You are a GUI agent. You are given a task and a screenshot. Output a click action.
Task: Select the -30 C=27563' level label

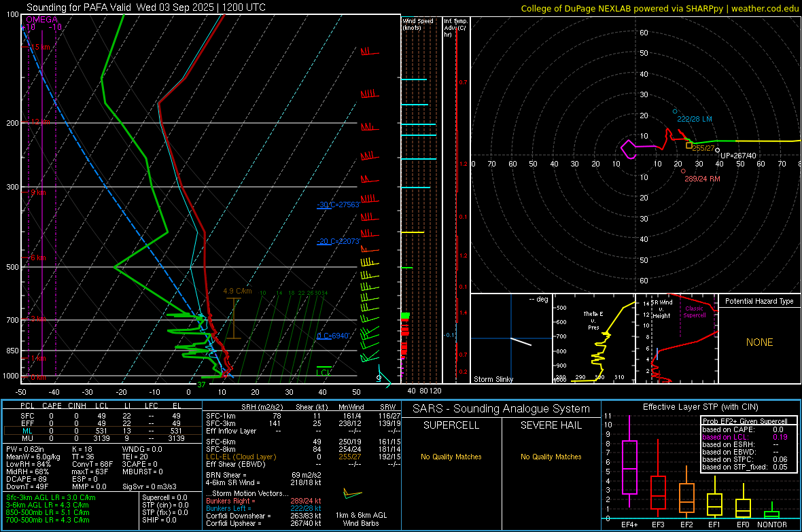click(x=338, y=205)
